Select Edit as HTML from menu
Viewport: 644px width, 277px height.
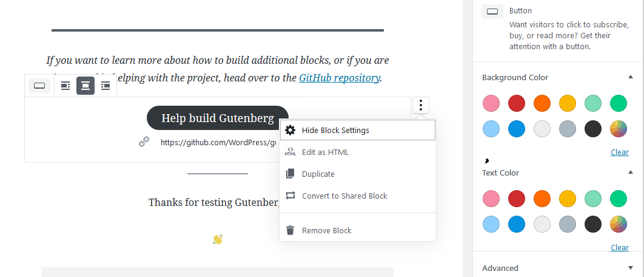[357, 152]
